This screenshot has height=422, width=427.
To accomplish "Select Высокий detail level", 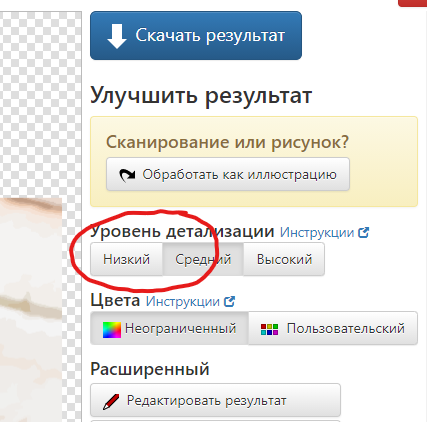I will [284, 259].
